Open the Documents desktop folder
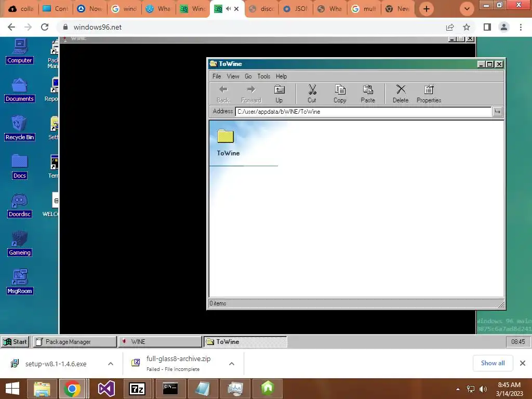Screen dimensions: 532x399 [x=20, y=90]
